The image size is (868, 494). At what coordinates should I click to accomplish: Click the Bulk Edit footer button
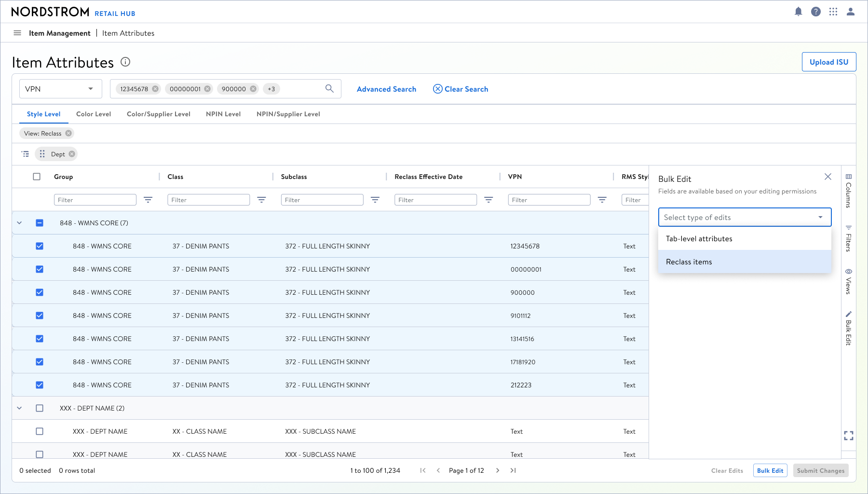[770, 470]
